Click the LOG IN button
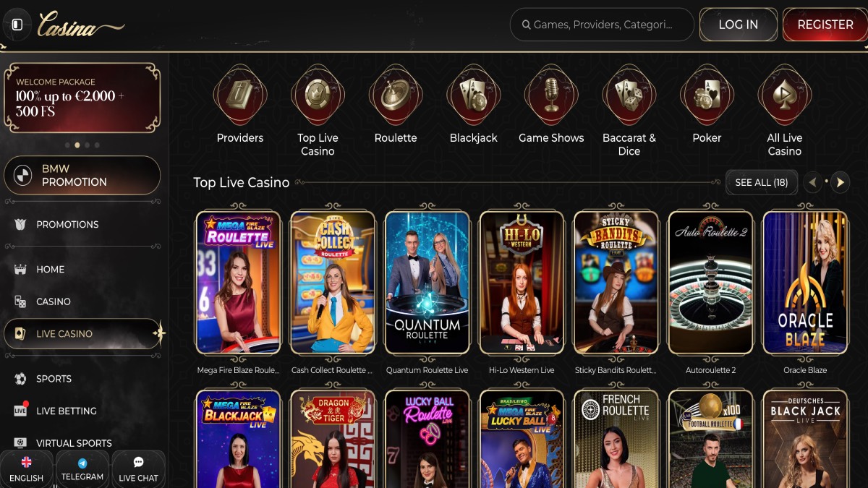868x488 pixels. [x=739, y=25]
